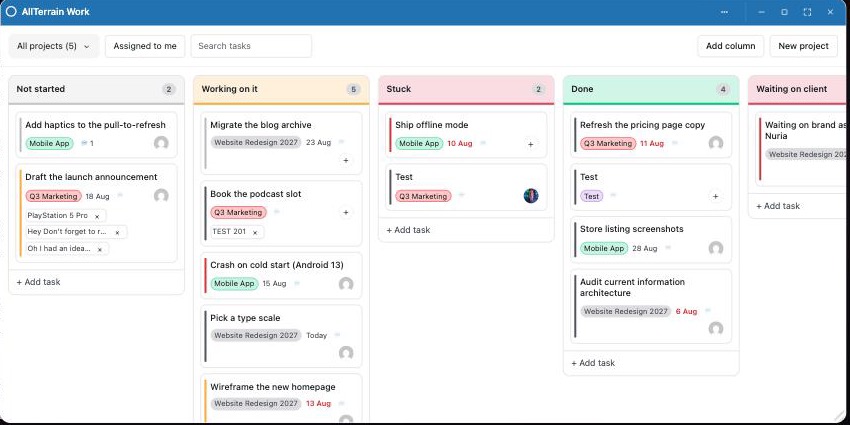
Task: Open the Crash on cold start (Android 13) title
Action: [277, 265]
